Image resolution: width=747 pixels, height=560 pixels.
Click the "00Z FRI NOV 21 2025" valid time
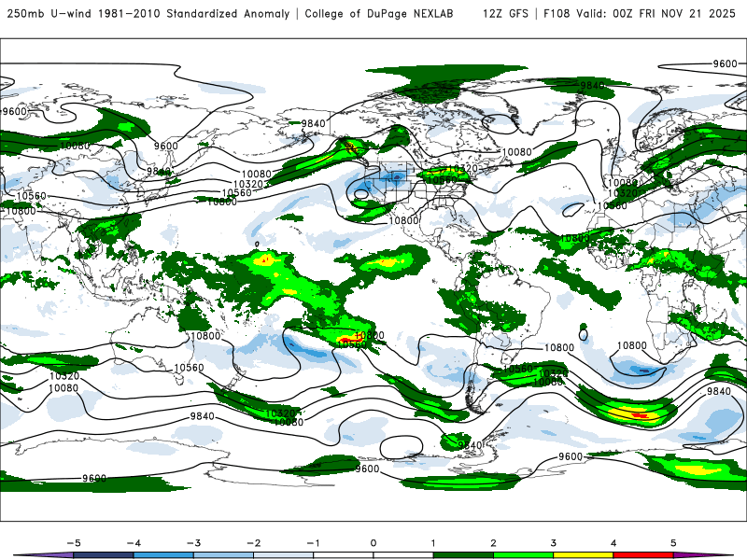coord(674,13)
